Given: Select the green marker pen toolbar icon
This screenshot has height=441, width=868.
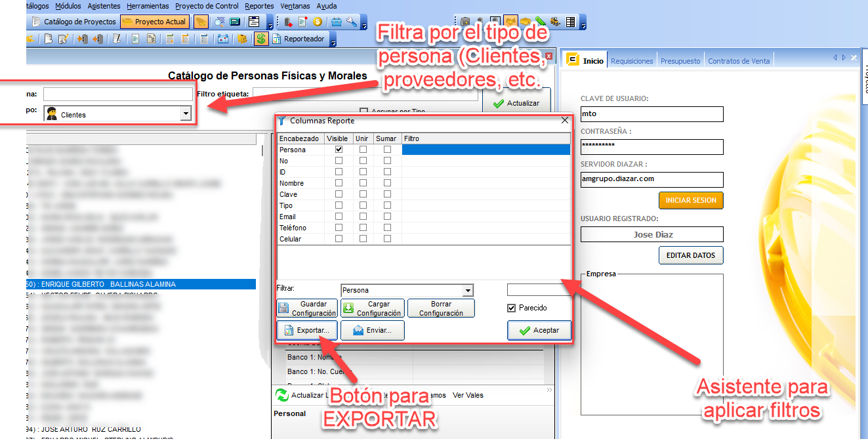Looking at the screenshot, I should click(x=539, y=21).
